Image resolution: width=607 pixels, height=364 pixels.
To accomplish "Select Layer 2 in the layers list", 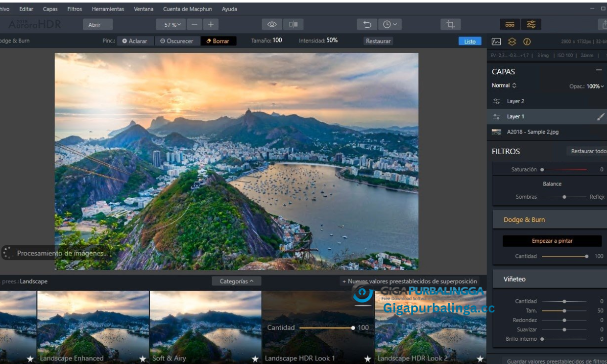I will [x=547, y=101].
